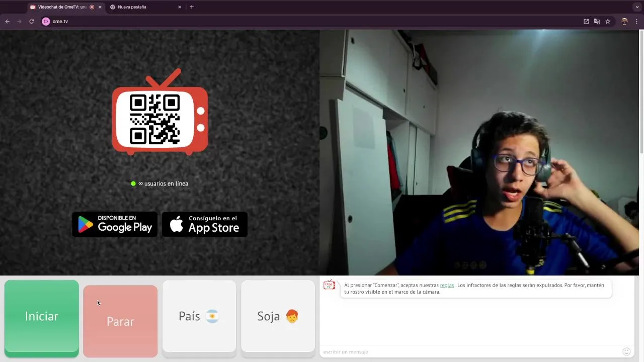Click the Google Play badge
Image resolution: width=644 pixels, height=362 pixels.
(x=115, y=224)
